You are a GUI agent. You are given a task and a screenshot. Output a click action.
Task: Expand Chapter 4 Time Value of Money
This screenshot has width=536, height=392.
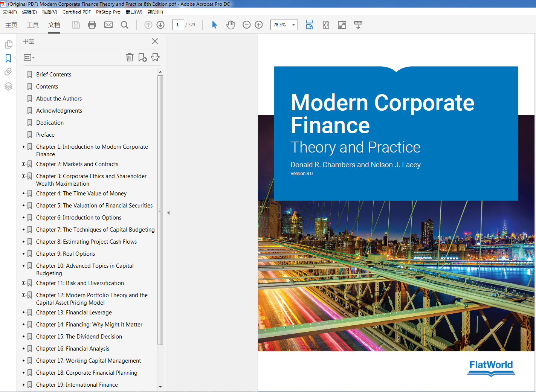(23, 193)
